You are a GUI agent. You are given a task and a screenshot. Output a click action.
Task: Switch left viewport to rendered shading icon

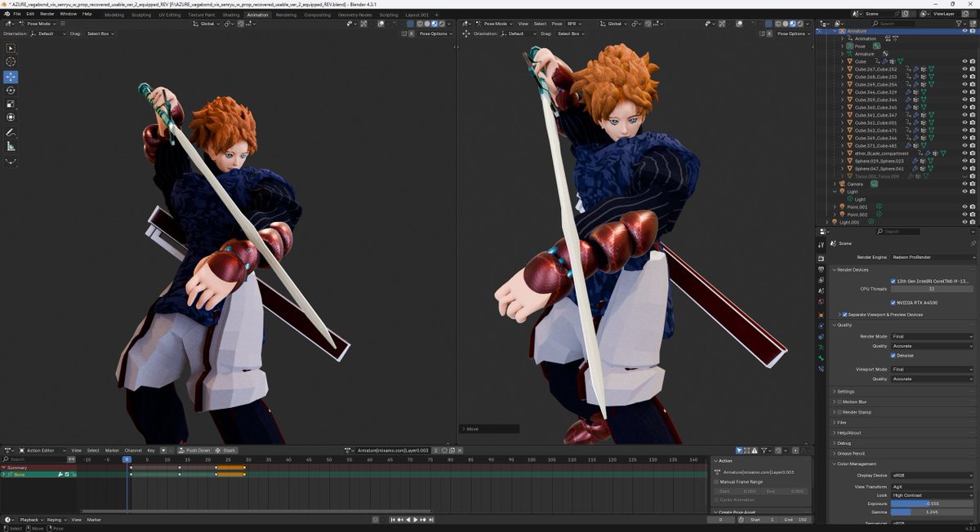pyautogui.click(x=442, y=24)
